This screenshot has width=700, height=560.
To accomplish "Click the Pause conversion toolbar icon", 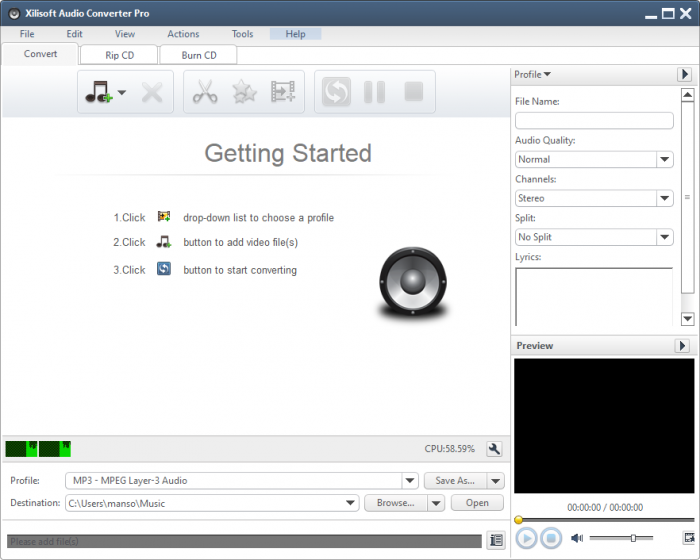I will pyautogui.click(x=374, y=93).
